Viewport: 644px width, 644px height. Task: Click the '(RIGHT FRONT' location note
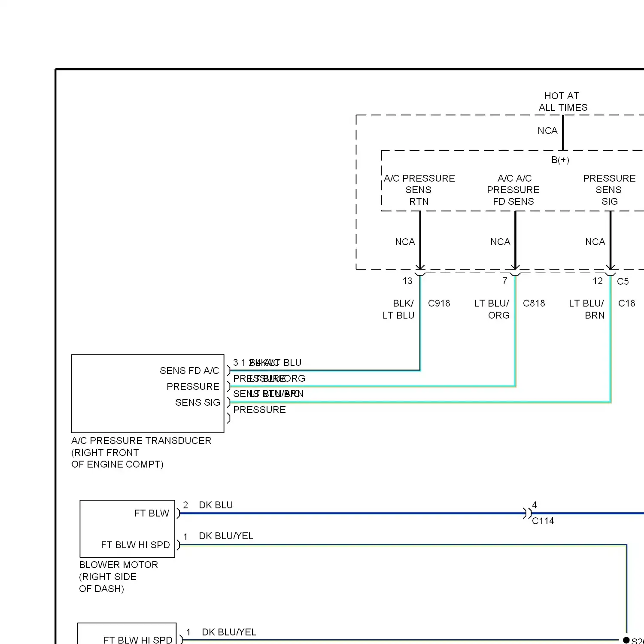click(105, 453)
